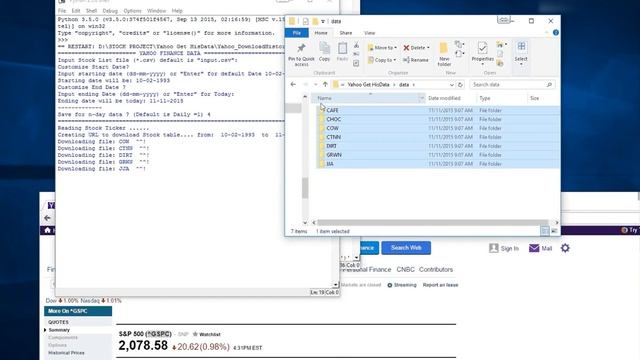Create a New folder from the ribbon
The image size is (640, 360).
(444, 54)
